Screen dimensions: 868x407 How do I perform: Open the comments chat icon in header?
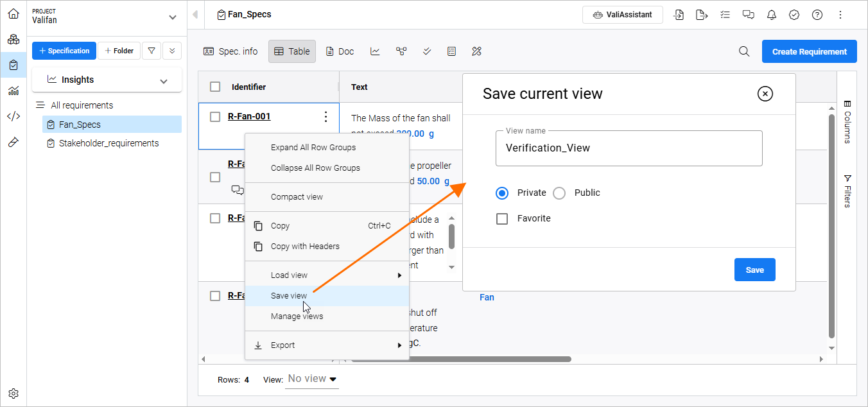748,15
